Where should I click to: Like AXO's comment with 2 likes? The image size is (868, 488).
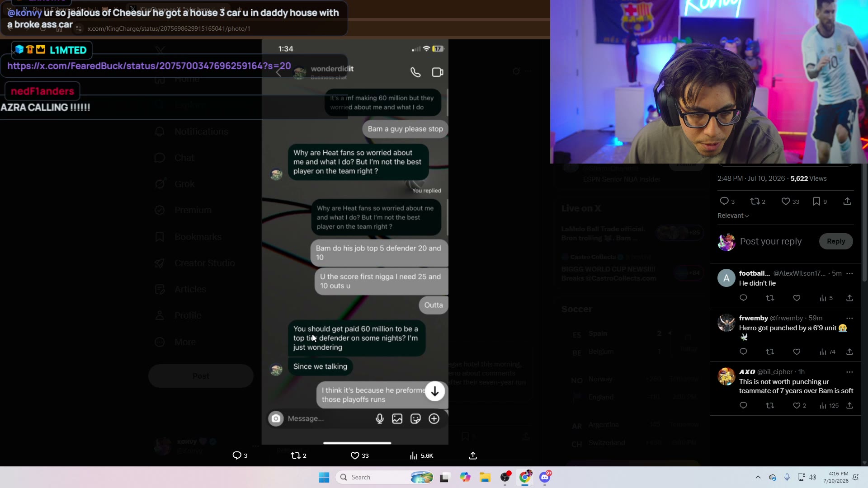799,406
